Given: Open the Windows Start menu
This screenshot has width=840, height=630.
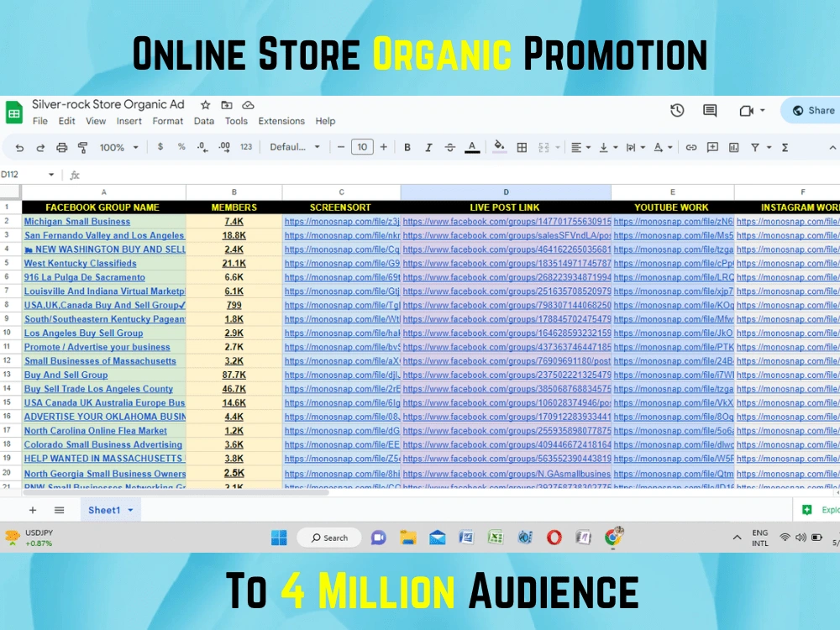Looking at the screenshot, I should pos(279,538).
